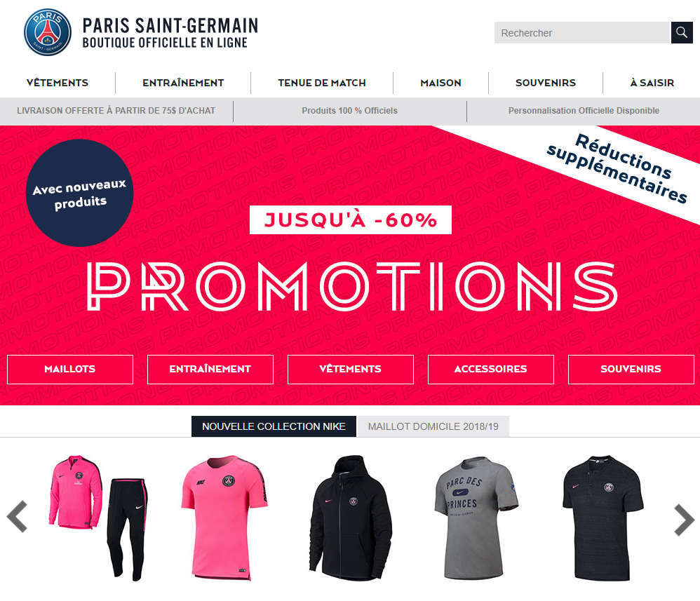
Task: Click the search magnifier icon
Action: click(x=682, y=32)
